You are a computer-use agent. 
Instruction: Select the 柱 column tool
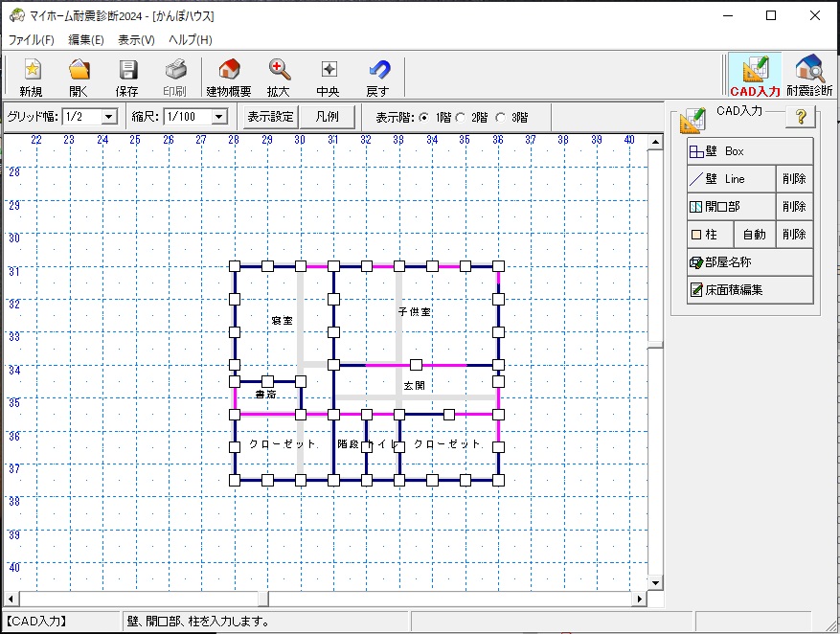pos(710,235)
